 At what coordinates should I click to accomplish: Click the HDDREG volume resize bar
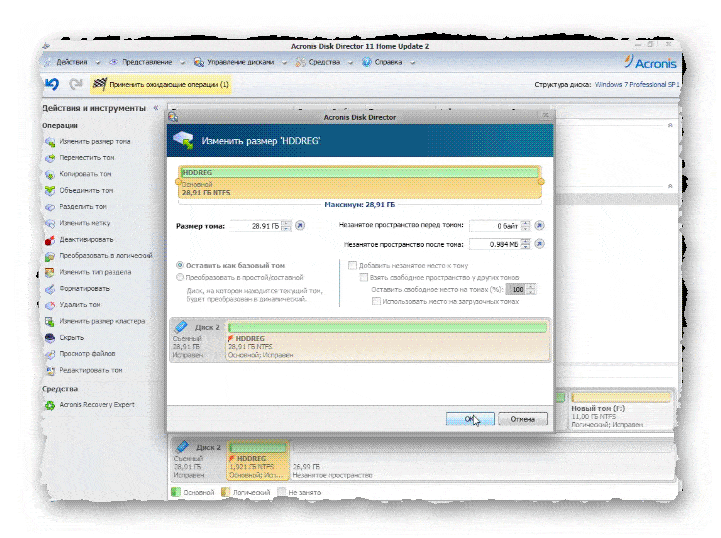click(360, 182)
